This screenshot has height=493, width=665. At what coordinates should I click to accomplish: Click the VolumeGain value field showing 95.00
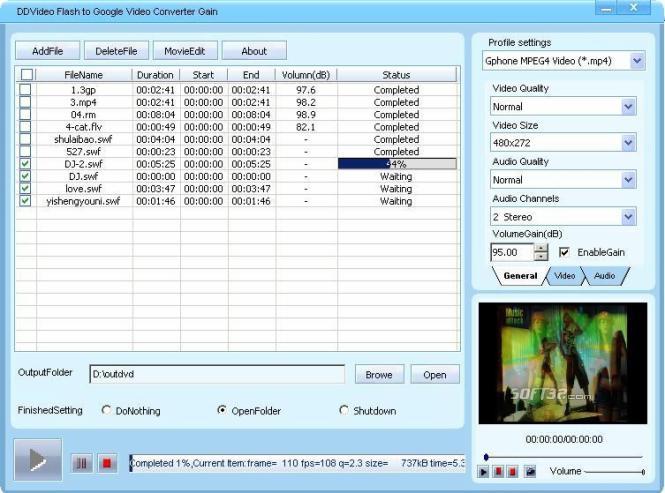pyautogui.click(x=512, y=252)
